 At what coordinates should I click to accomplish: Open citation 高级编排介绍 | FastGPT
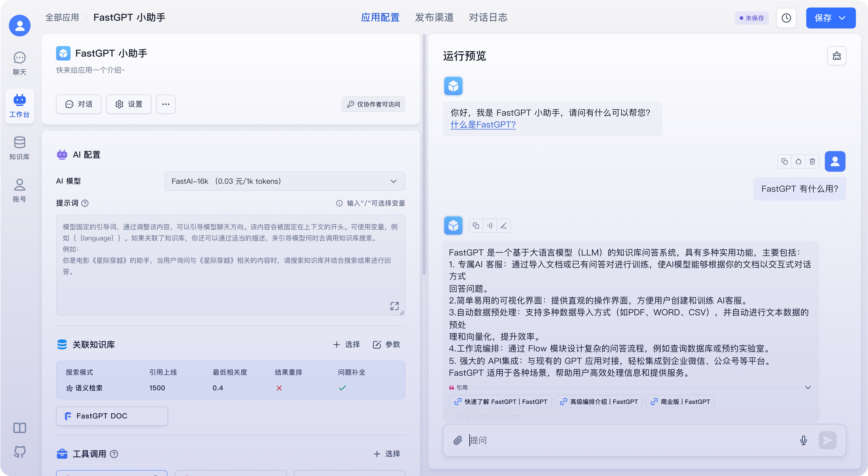coord(598,402)
